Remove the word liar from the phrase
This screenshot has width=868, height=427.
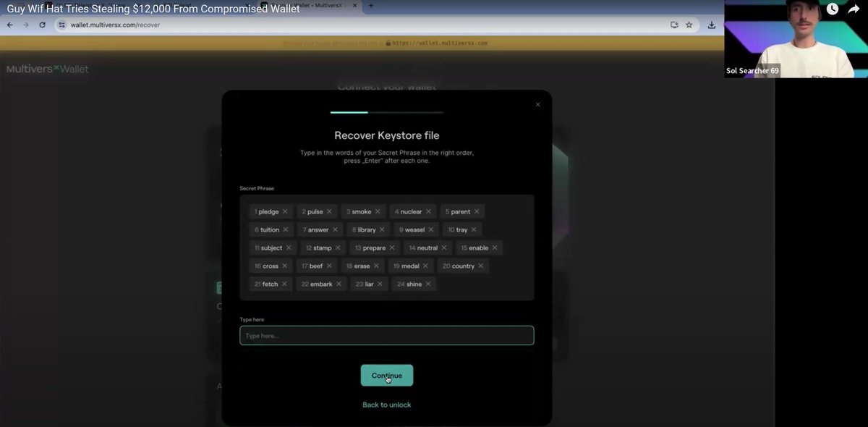380,284
